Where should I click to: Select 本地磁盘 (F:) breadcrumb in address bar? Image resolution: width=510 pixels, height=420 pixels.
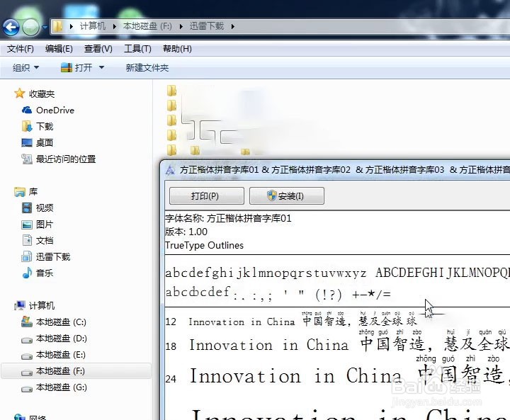point(147,26)
